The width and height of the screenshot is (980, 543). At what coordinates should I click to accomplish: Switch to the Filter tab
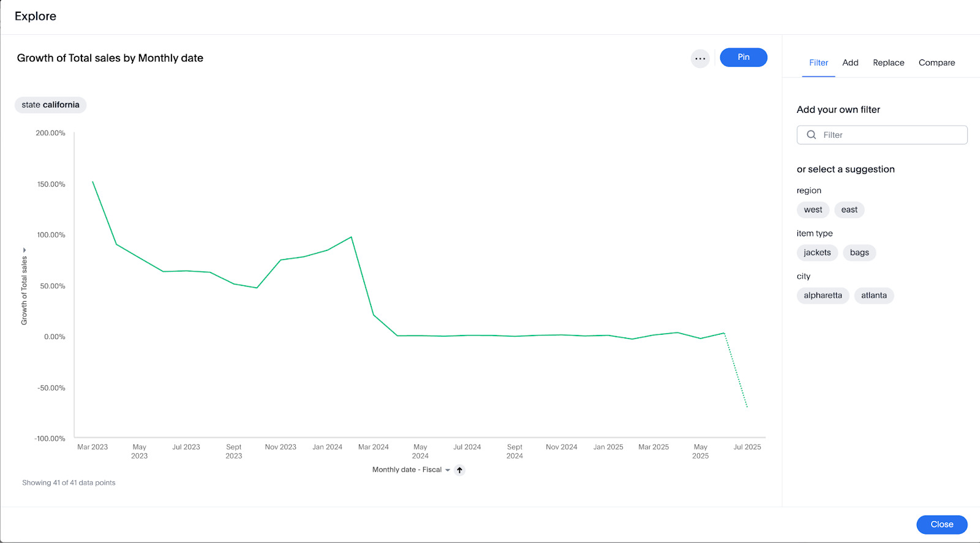click(x=818, y=62)
